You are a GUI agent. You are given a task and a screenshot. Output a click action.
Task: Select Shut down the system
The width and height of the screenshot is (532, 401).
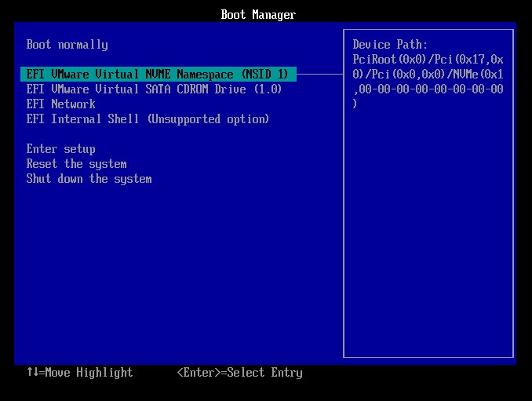(89, 179)
